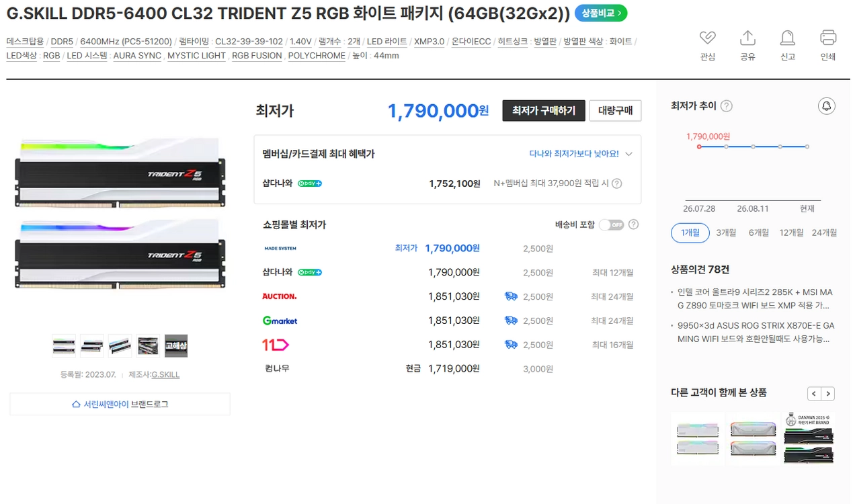Screen dimensions: 853x504
Task: Click the 11번가 shop logo
Action: coord(276,345)
